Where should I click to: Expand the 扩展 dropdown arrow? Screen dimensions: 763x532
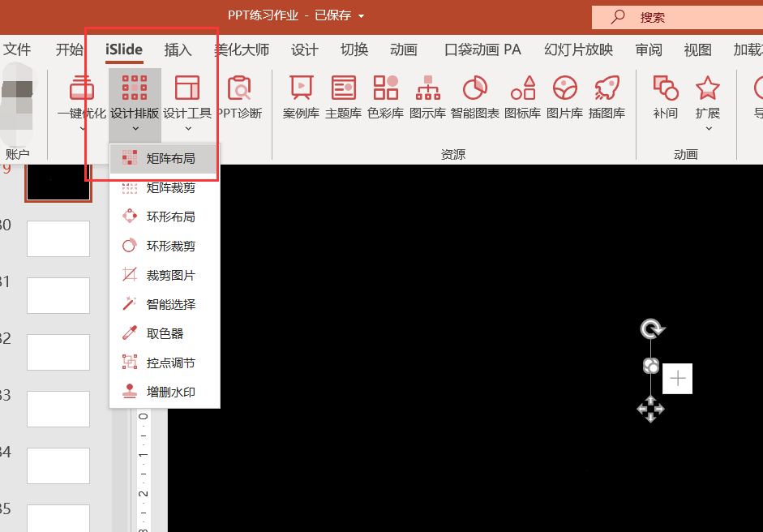tap(709, 129)
